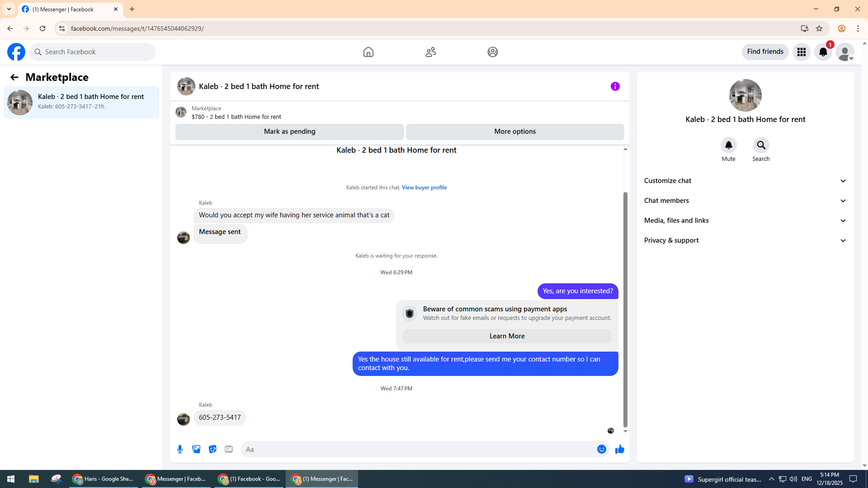This screenshot has height=488, width=868.
Task: Open More options for listing
Action: [x=515, y=131]
